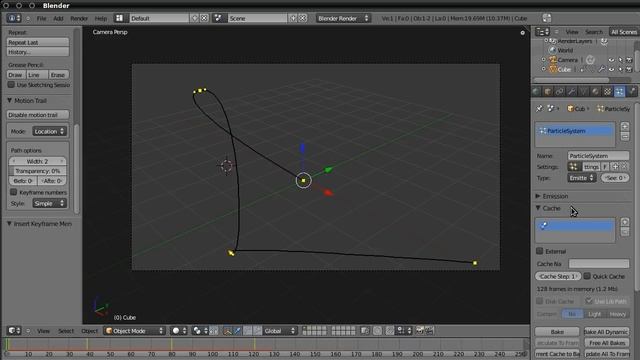The width and height of the screenshot is (640, 360).
Task: Enable the Quick Cache checkbox
Action: tap(587, 276)
